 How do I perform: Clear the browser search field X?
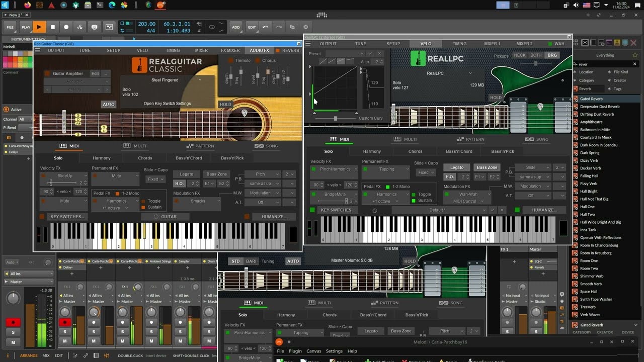coord(636,64)
